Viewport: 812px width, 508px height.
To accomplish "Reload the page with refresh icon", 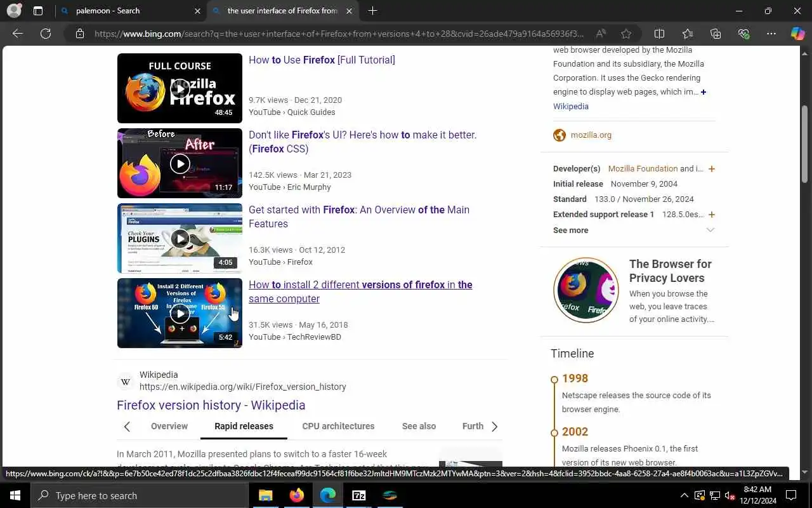I will coord(46,34).
